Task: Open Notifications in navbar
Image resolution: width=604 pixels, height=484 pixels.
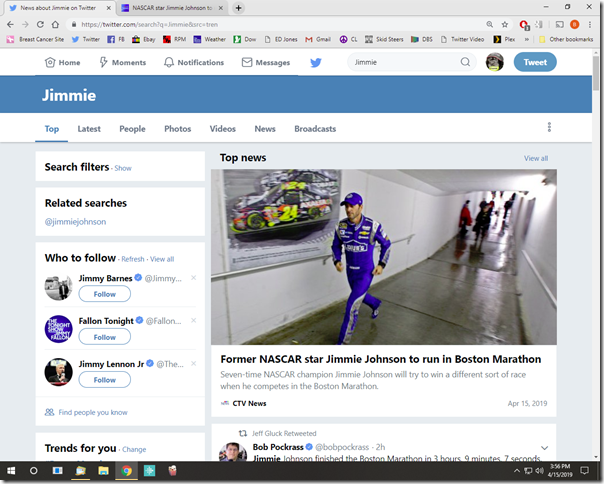Action: point(194,62)
